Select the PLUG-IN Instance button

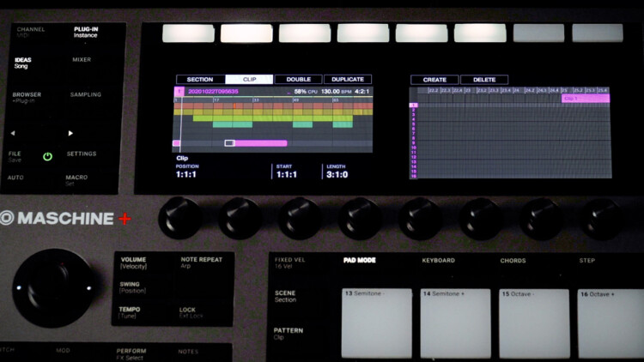pos(86,32)
